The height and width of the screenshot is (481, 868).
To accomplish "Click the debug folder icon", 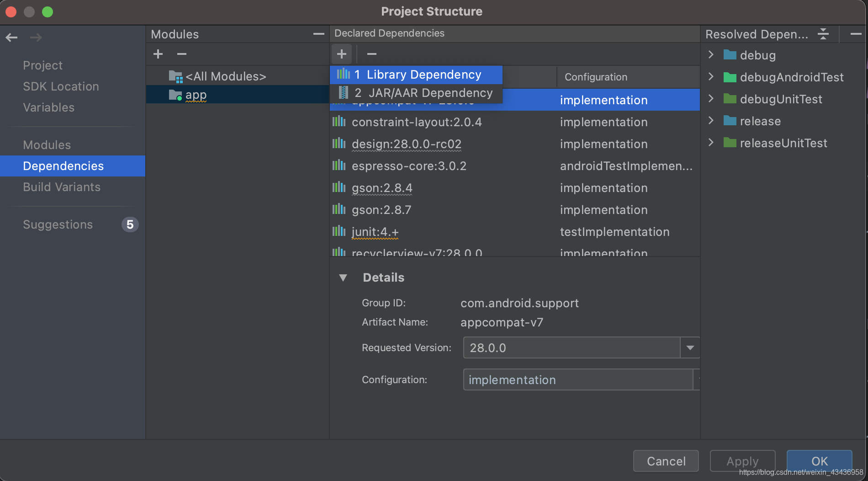I will tap(730, 55).
